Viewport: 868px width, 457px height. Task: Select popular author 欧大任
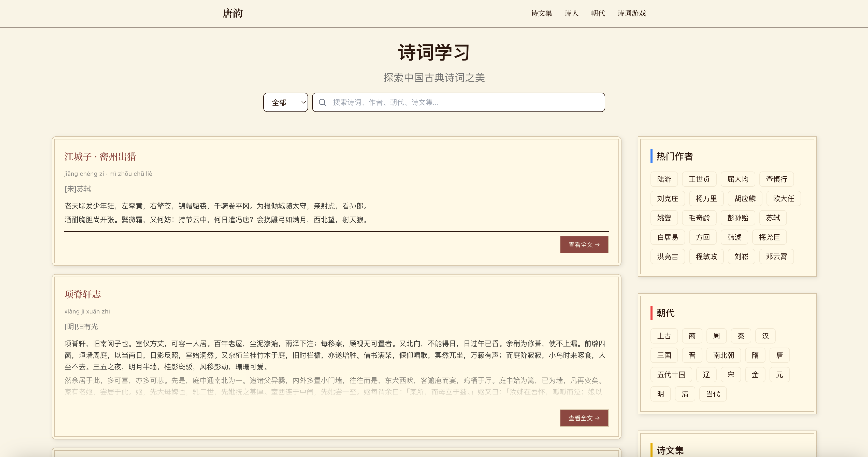(784, 198)
